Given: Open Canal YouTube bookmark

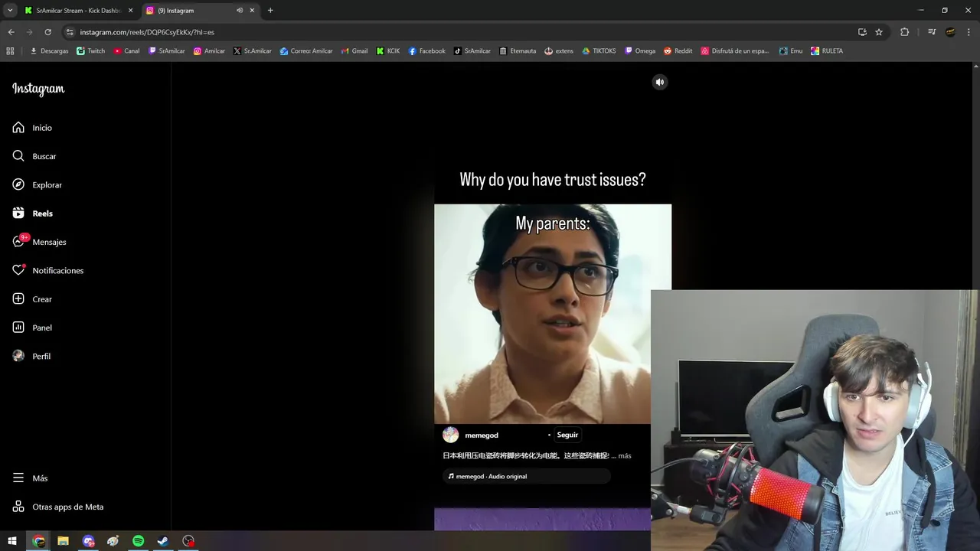Looking at the screenshot, I should coord(126,51).
